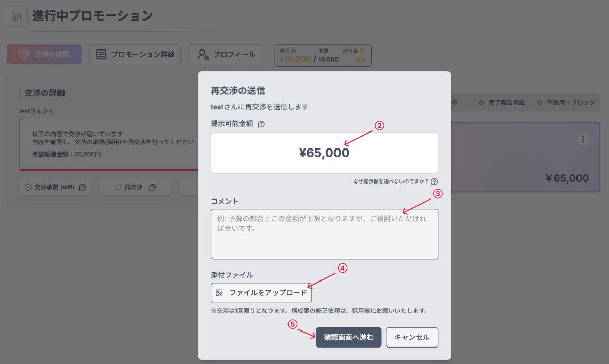Open the 交渉の確認 tab
The width and height of the screenshot is (609, 364).
pyautogui.click(x=44, y=54)
